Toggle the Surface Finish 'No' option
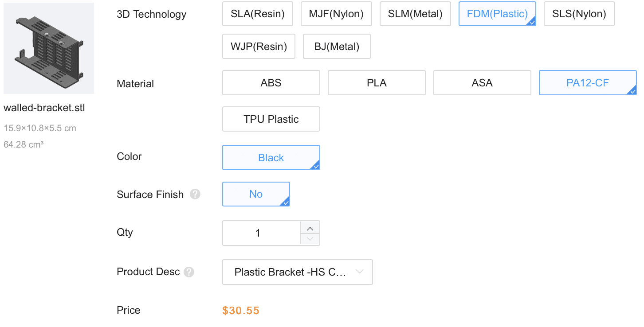Screen dimensions: 644x327 tap(256, 194)
